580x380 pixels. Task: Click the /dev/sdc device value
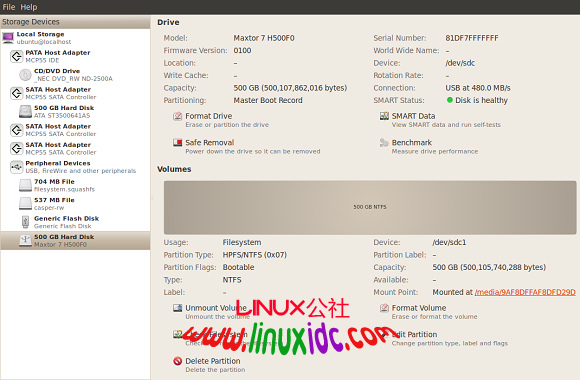click(460, 63)
